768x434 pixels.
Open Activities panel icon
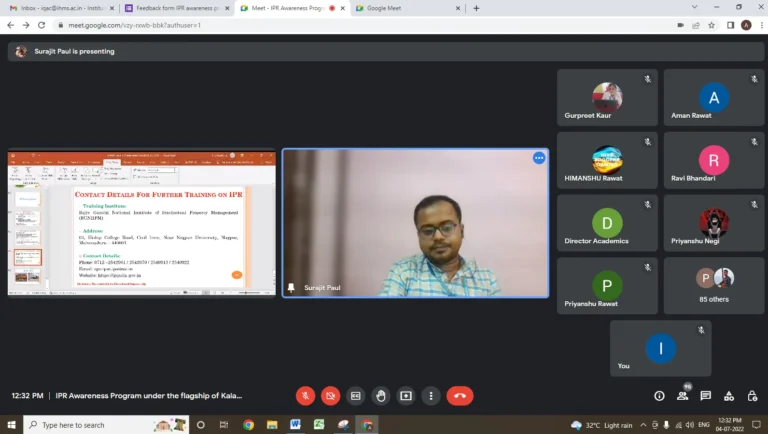(729, 396)
